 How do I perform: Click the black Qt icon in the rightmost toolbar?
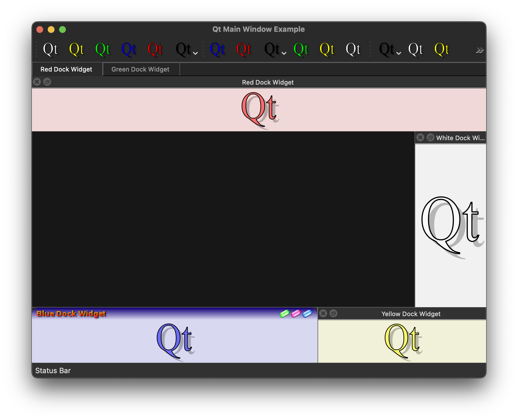point(387,49)
